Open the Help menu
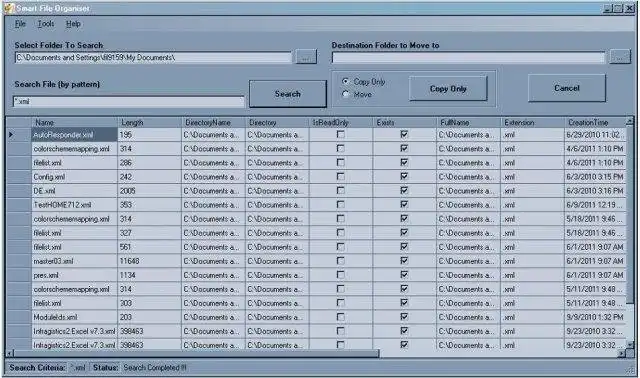The height and width of the screenshot is (378, 640). pos(73,24)
